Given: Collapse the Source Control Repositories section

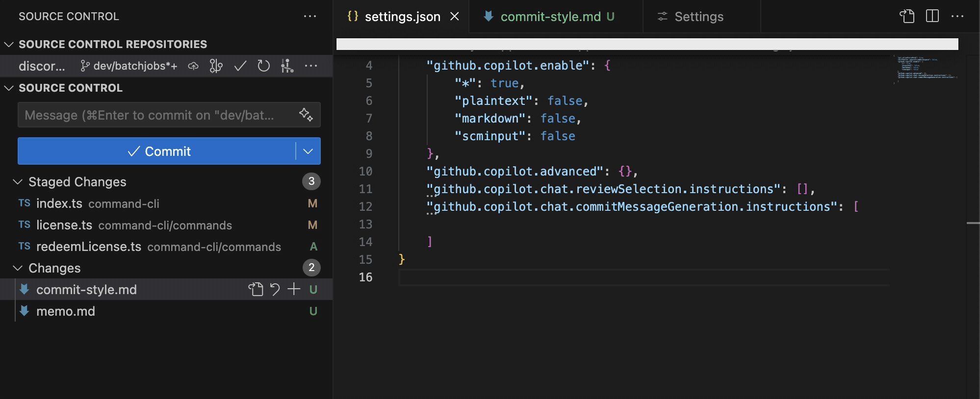Looking at the screenshot, I should (x=9, y=44).
